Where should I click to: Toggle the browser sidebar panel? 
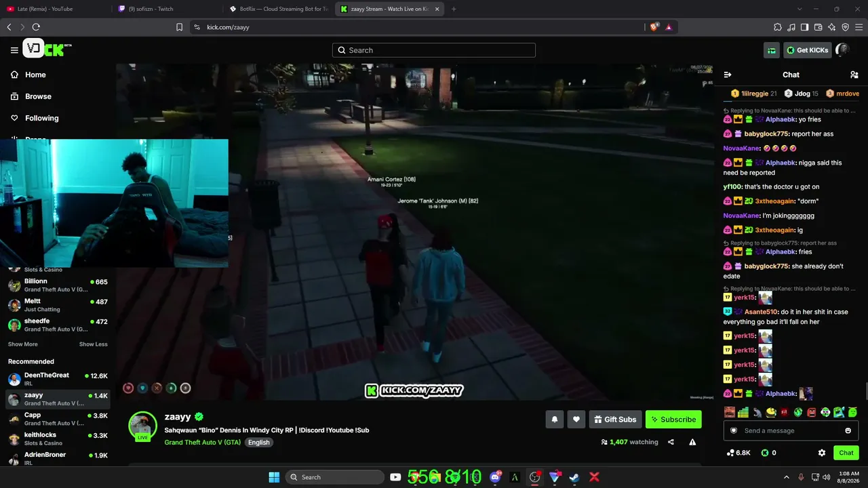tap(804, 27)
